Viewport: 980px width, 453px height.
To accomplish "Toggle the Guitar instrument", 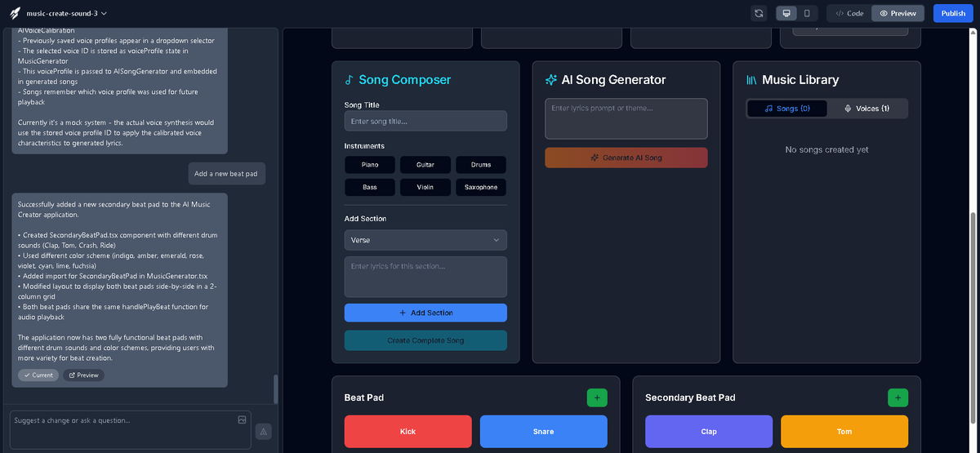I will [425, 165].
